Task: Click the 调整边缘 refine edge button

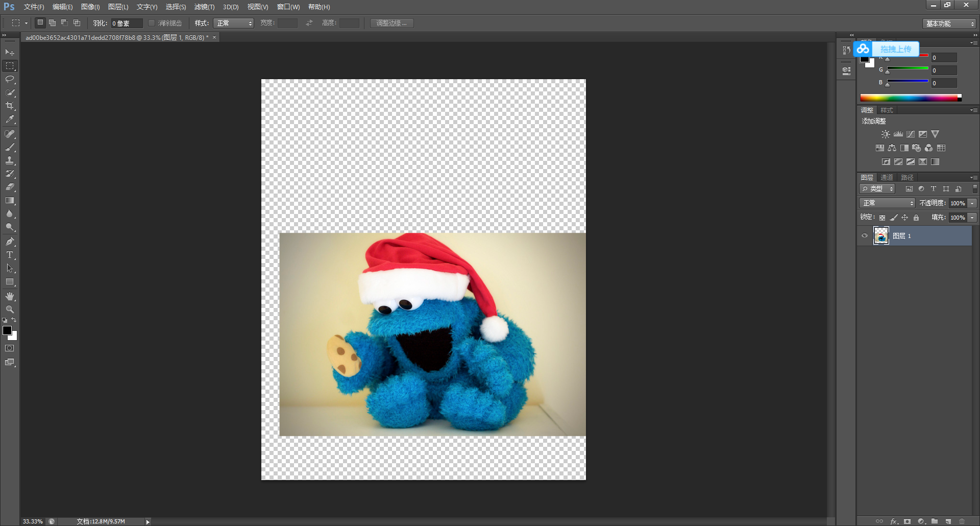Action: [x=391, y=23]
